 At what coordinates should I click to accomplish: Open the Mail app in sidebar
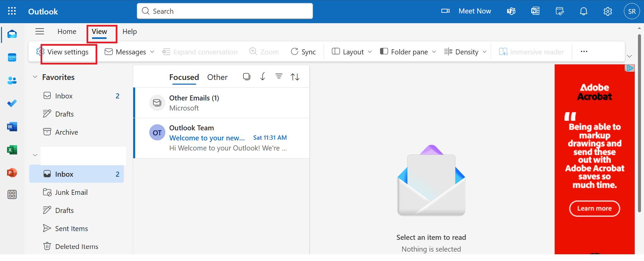point(12,34)
